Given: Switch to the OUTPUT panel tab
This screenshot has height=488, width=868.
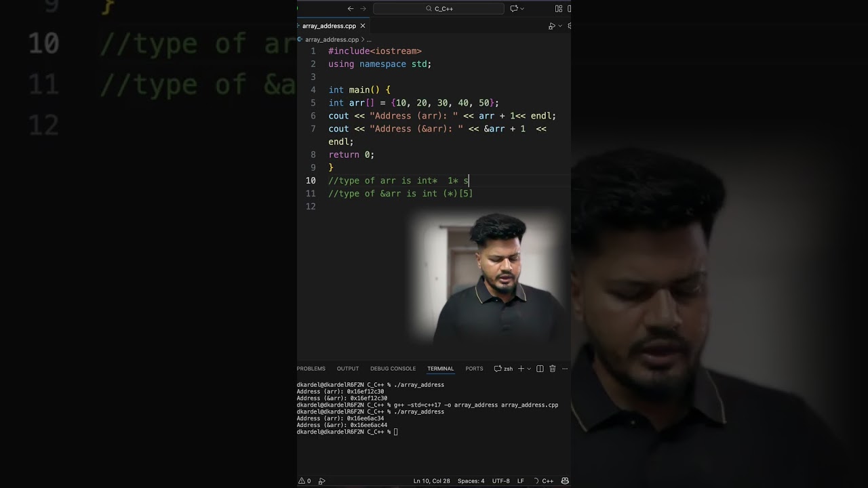Looking at the screenshot, I should [x=348, y=369].
